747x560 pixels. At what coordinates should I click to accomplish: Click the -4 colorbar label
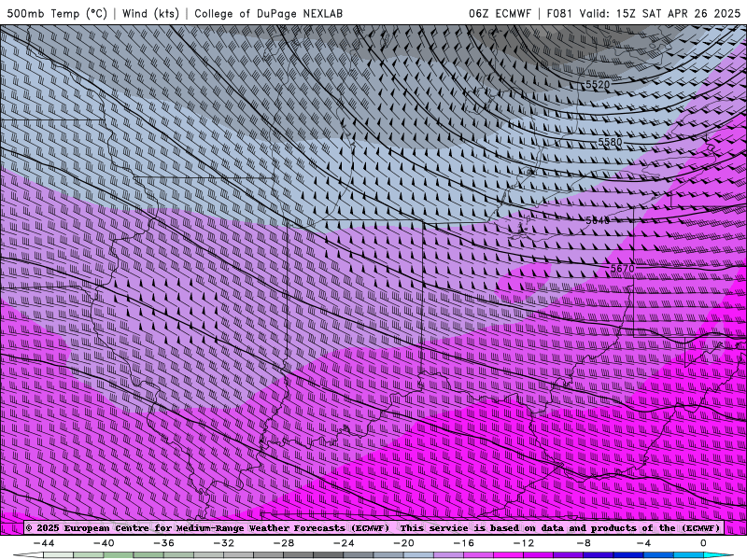coord(644,543)
